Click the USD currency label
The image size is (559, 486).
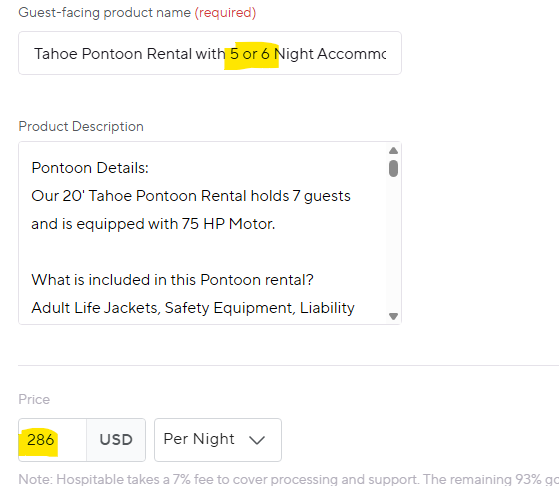[x=116, y=440]
